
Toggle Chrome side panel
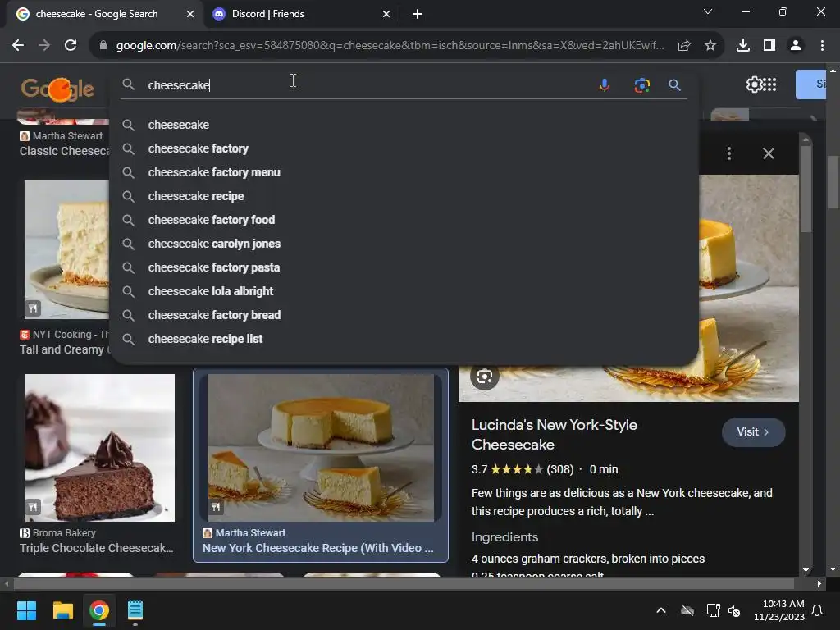click(769, 46)
